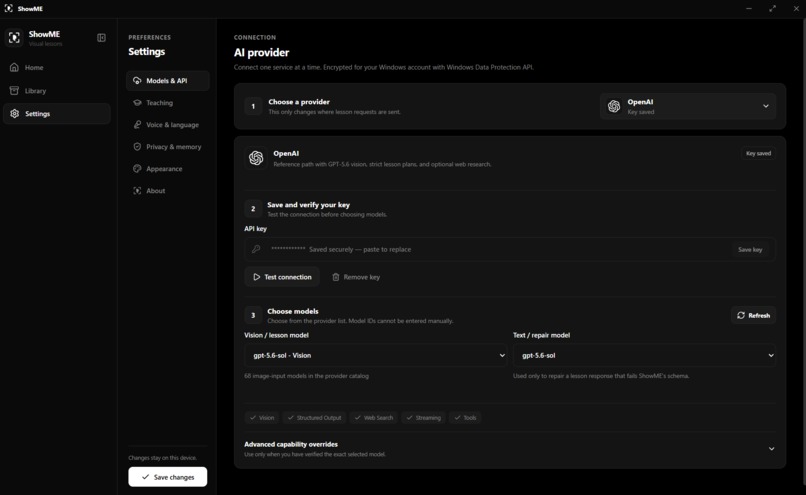Expand Advanced capability overrides chevron
806x495 pixels.
tap(772, 449)
